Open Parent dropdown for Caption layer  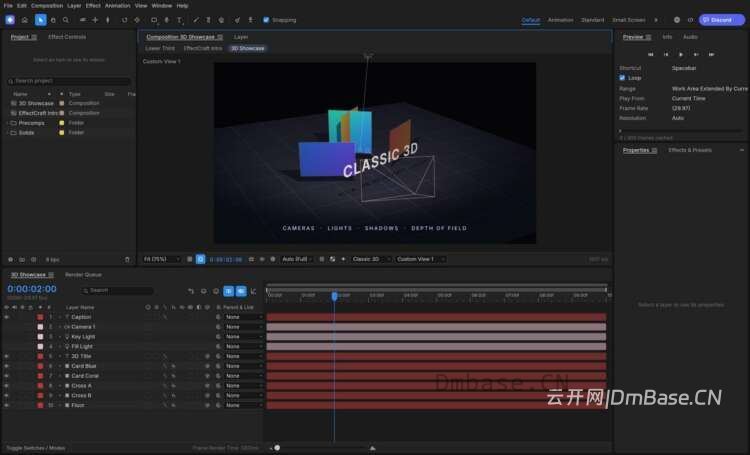[243, 317]
